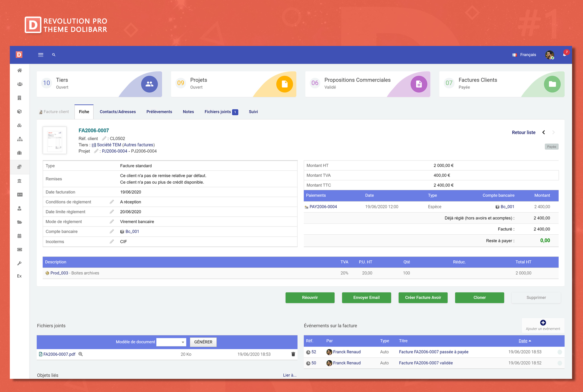Switch to Fichiers joints tab
The height and width of the screenshot is (392, 583).
221,112
